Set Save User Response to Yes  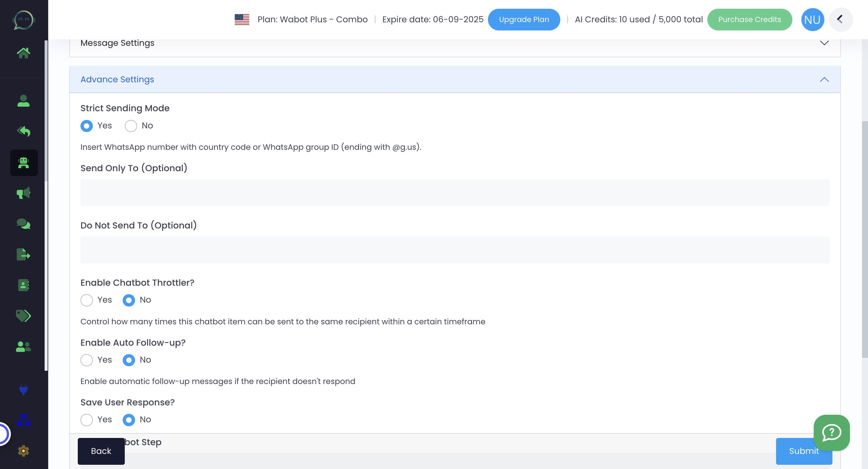point(86,420)
